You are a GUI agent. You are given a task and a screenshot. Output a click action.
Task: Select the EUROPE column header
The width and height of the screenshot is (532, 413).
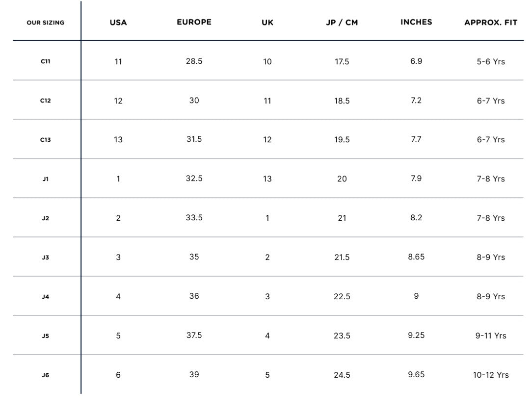pos(194,22)
